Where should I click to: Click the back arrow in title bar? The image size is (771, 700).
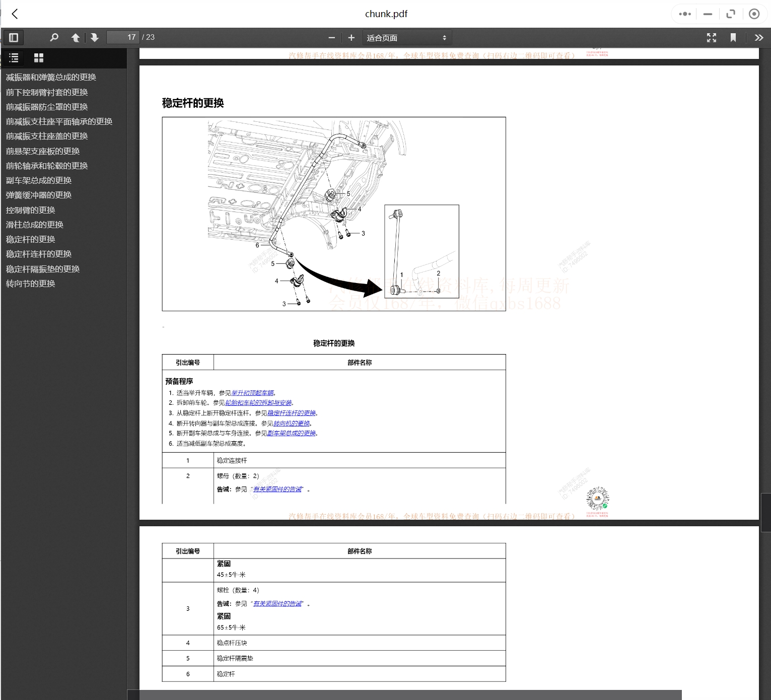click(x=15, y=14)
